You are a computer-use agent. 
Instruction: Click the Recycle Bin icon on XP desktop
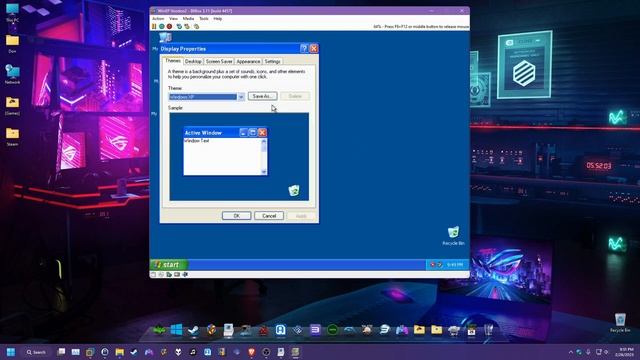coord(453,232)
